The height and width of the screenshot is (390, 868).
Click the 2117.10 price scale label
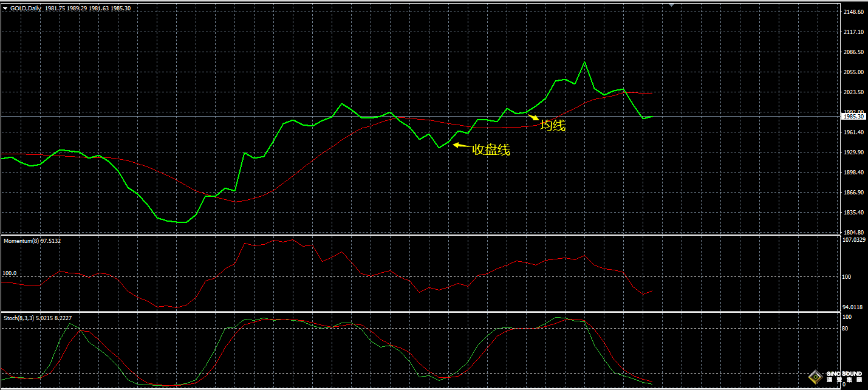tap(853, 32)
